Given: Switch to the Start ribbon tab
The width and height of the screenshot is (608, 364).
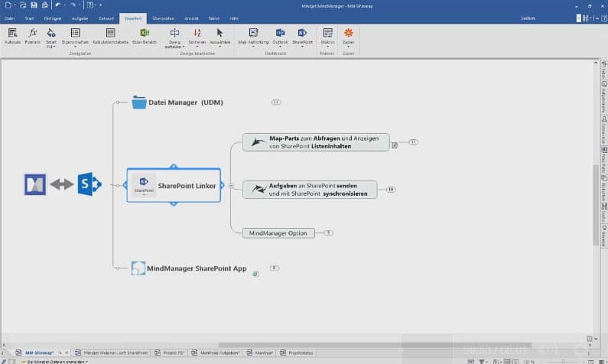Looking at the screenshot, I should [29, 18].
